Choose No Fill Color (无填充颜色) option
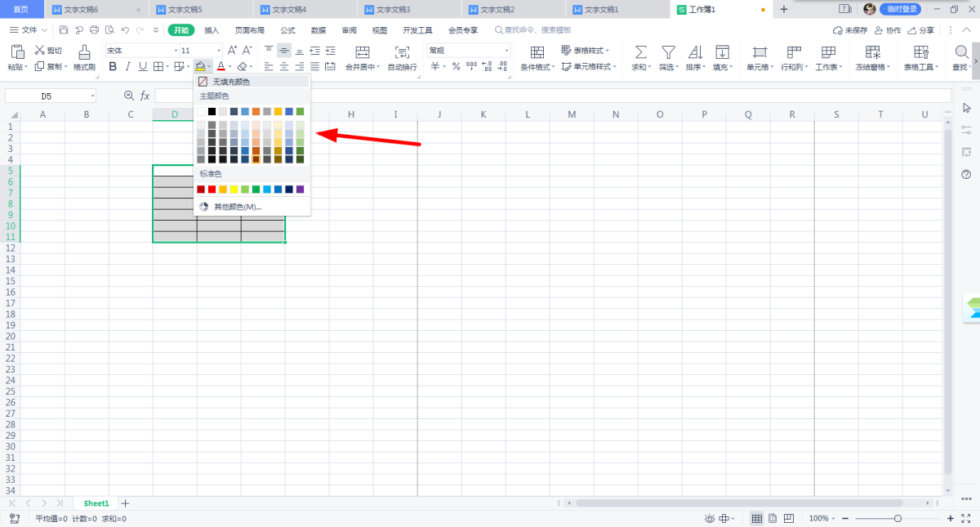The width and height of the screenshot is (980, 527). click(x=231, y=82)
